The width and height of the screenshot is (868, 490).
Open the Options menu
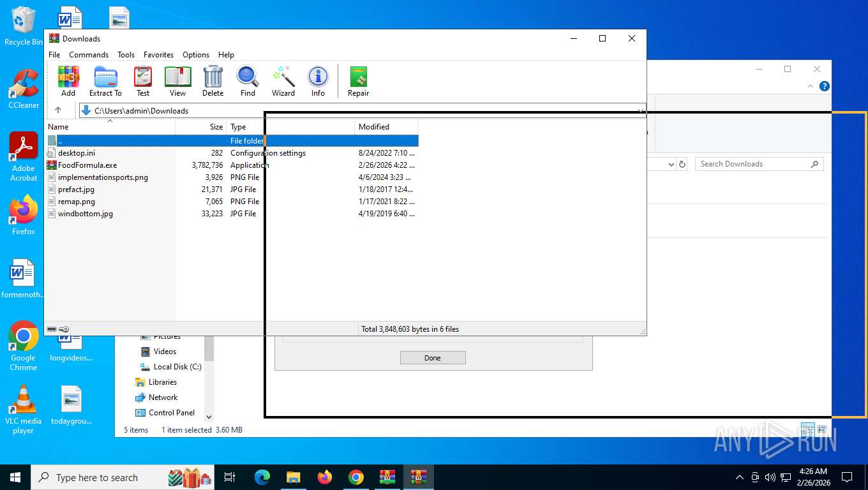196,55
